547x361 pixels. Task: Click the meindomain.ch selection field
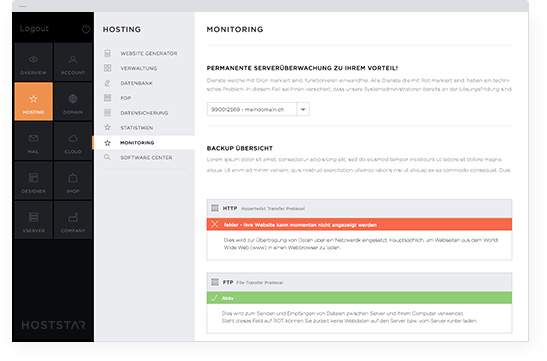pyautogui.click(x=252, y=109)
